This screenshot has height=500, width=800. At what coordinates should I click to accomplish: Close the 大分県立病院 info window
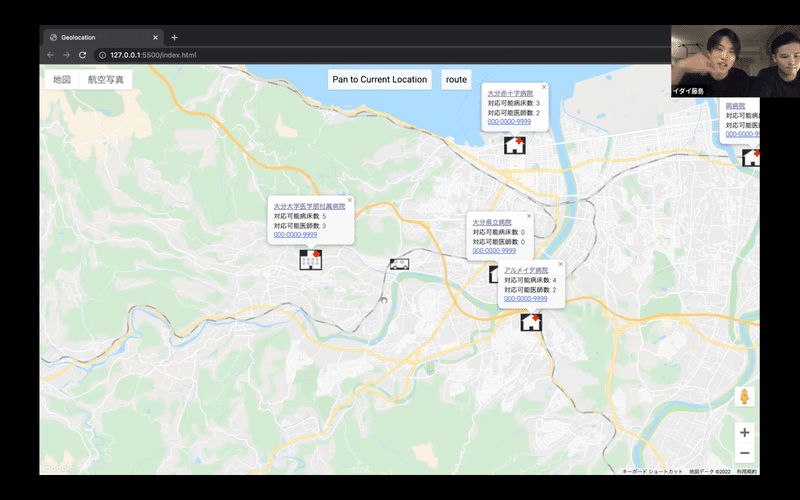coord(529,216)
